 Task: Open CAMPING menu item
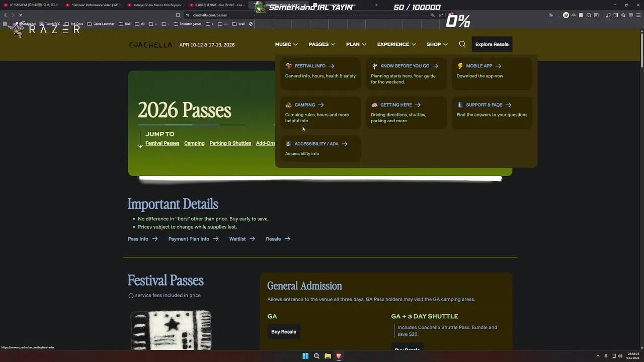(320, 112)
